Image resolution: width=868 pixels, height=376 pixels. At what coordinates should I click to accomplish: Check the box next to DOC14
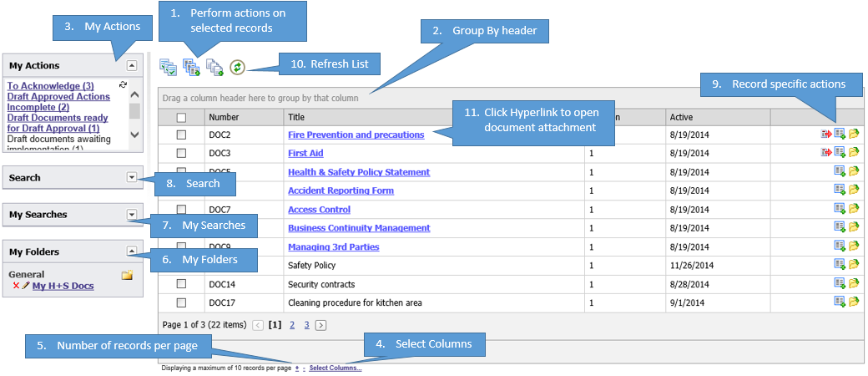pos(181,284)
